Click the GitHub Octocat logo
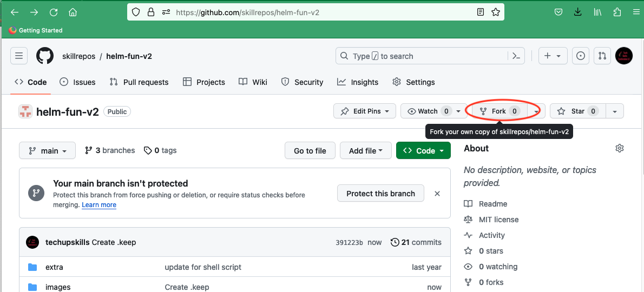This screenshot has height=292, width=644. point(45,56)
